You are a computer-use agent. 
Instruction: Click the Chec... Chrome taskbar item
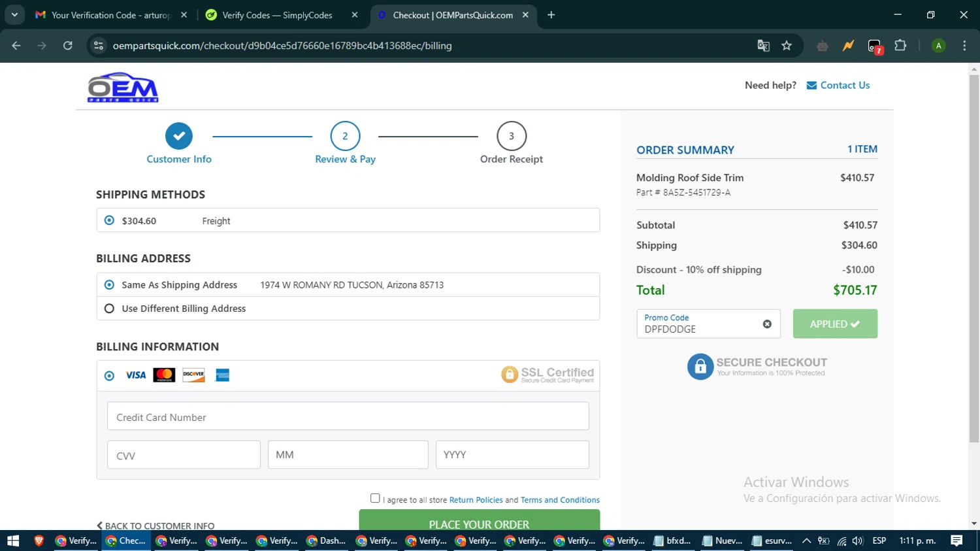point(126,541)
